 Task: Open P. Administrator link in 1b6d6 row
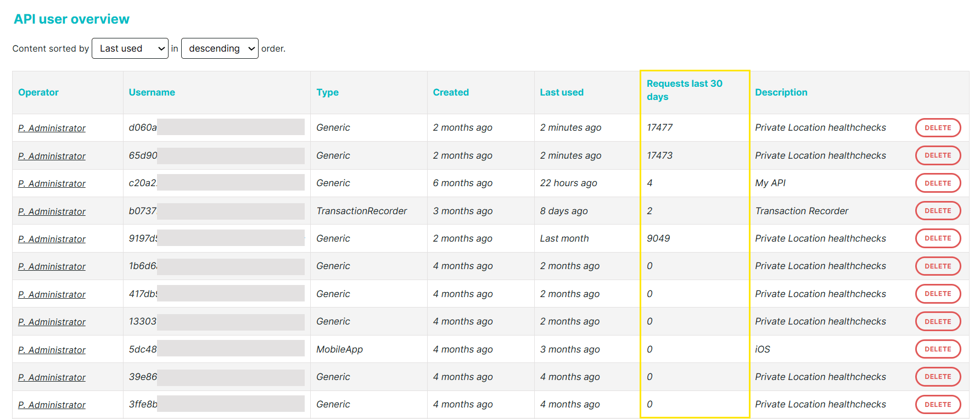52,266
